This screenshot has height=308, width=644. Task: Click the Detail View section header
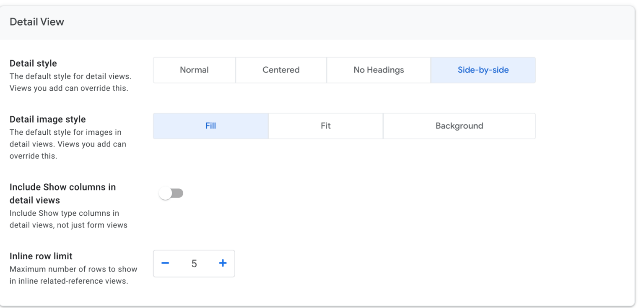tap(36, 21)
